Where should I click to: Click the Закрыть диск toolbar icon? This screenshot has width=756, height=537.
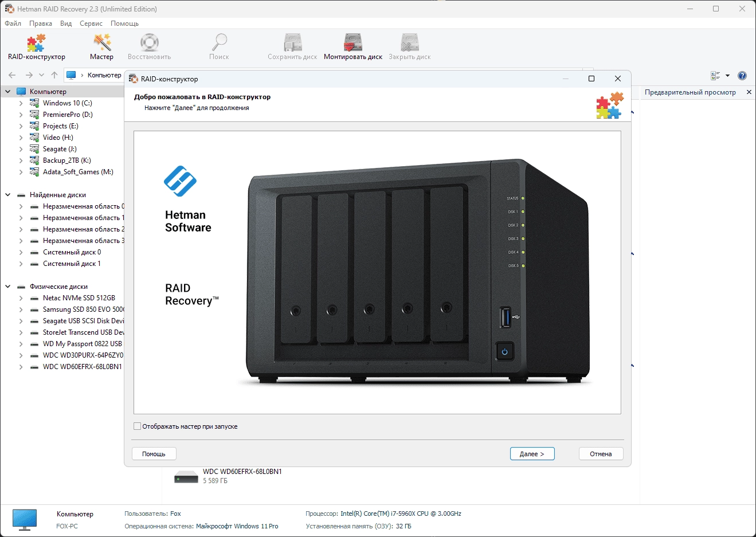pyautogui.click(x=410, y=47)
